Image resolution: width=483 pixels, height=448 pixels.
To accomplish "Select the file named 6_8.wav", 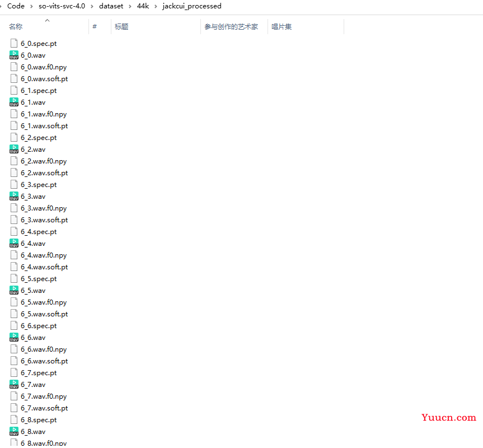I will point(33,432).
